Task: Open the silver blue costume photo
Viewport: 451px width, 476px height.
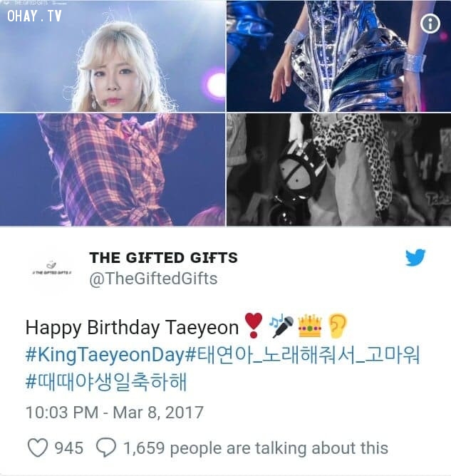Action: click(x=339, y=56)
